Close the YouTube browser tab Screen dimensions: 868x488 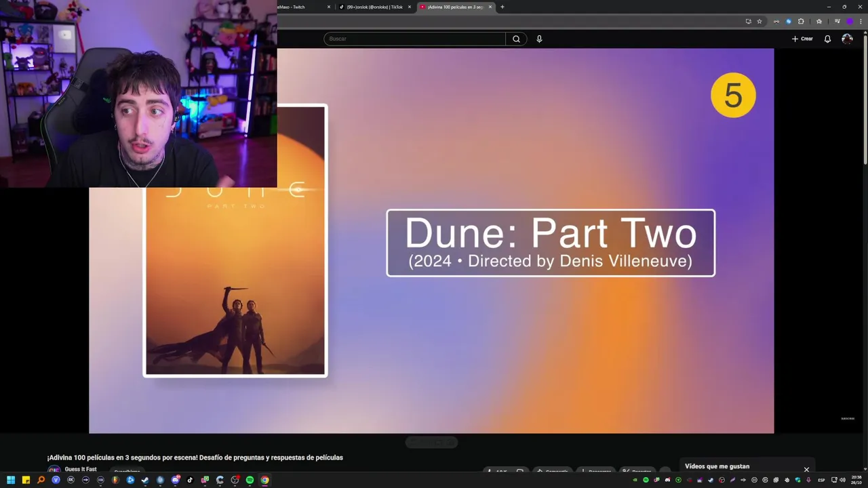click(x=490, y=7)
